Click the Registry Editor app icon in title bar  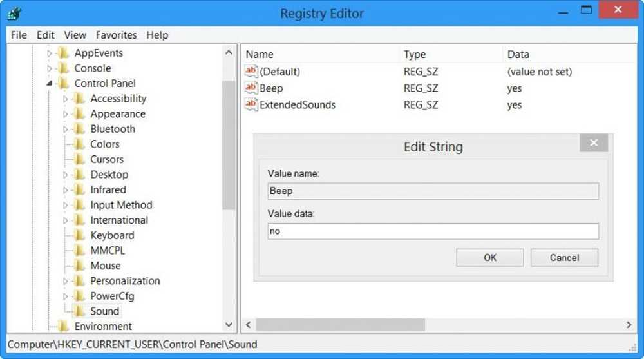[14, 14]
